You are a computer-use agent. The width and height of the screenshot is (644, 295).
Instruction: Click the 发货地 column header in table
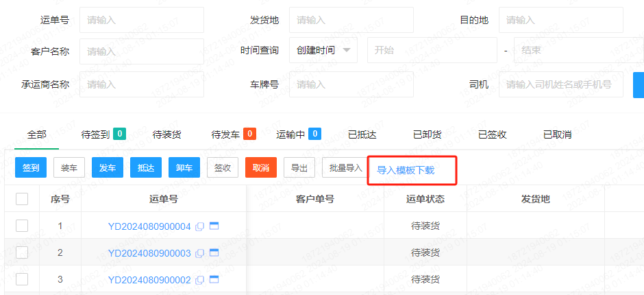point(536,199)
